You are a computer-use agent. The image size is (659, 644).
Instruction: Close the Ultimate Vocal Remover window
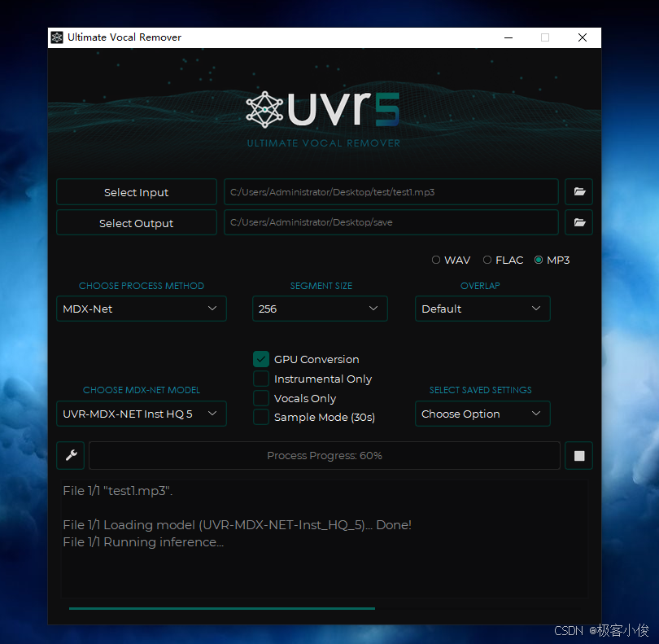point(583,37)
